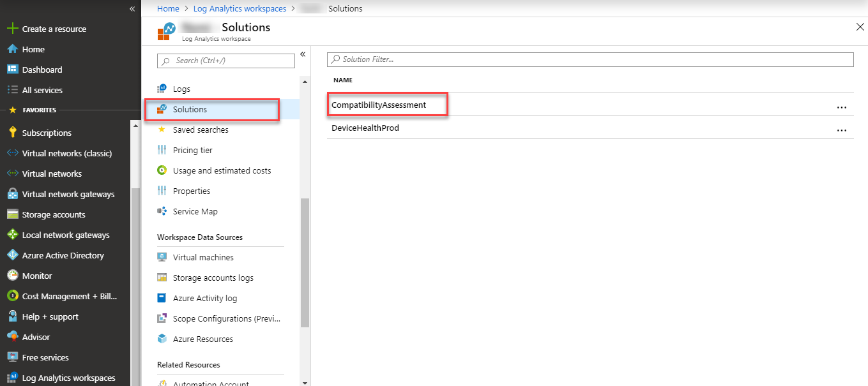Click the resource menu vertical scrollbar
The width and height of the screenshot is (868, 386).
pos(305,262)
